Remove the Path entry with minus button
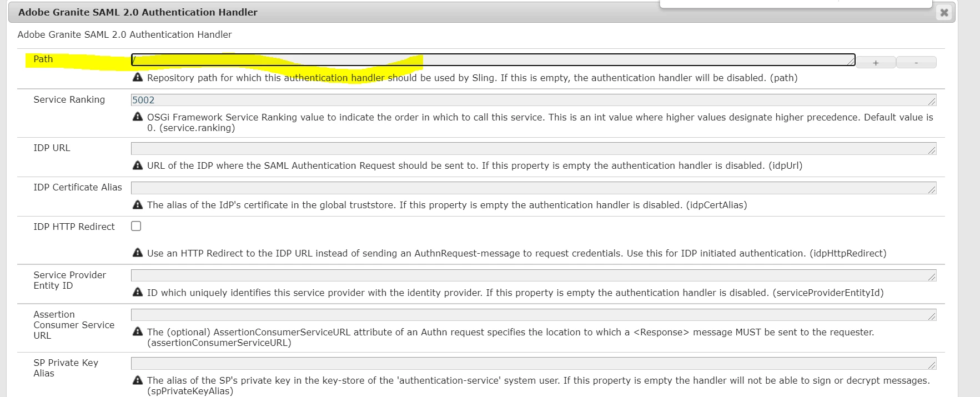 (916, 62)
